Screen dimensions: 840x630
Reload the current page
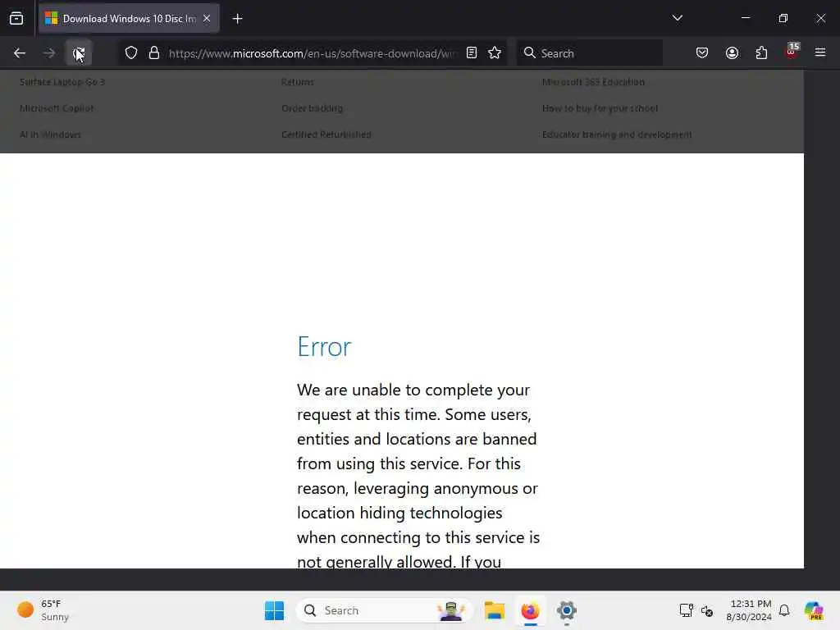(79, 53)
